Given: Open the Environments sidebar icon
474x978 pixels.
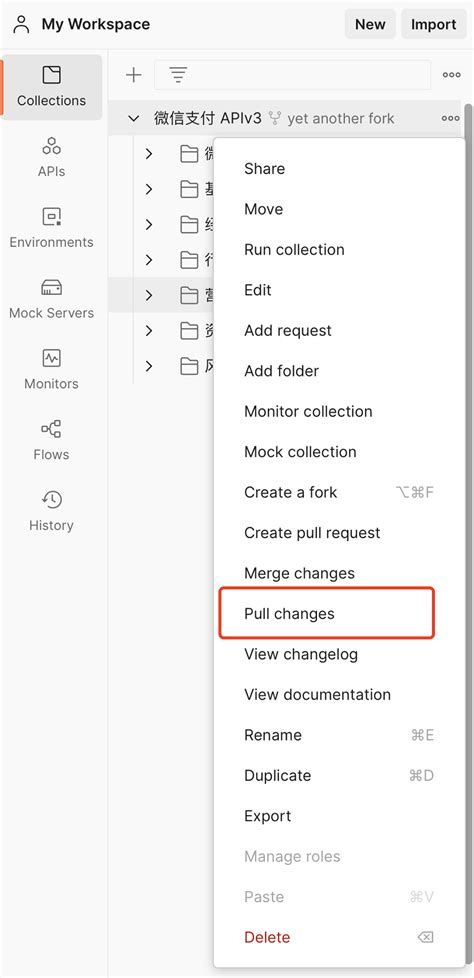Looking at the screenshot, I should click(51, 228).
